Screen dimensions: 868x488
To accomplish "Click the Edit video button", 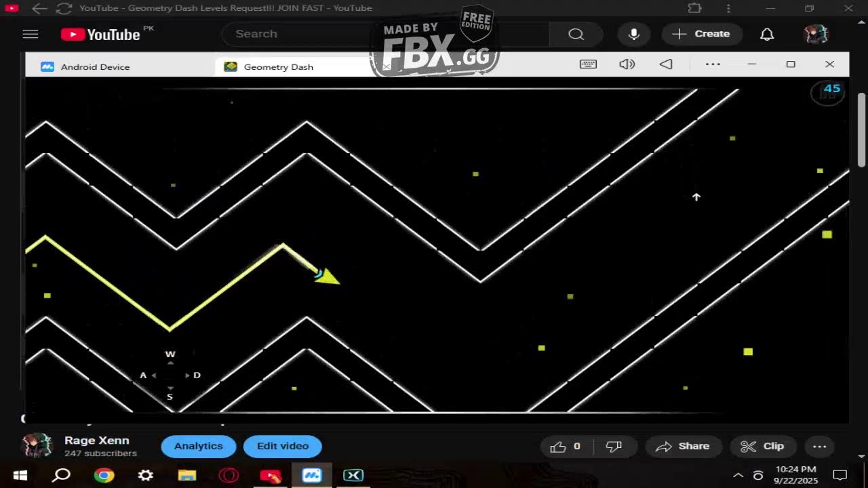I will 282,446.
